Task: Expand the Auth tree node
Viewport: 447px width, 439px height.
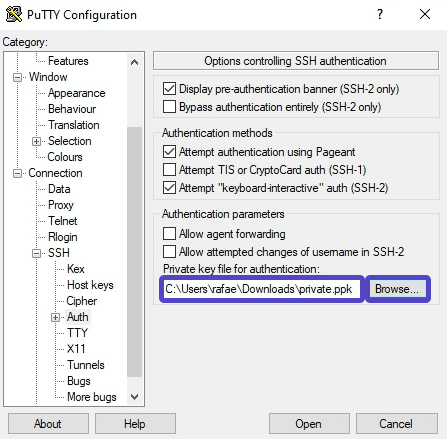Action: click(55, 317)
